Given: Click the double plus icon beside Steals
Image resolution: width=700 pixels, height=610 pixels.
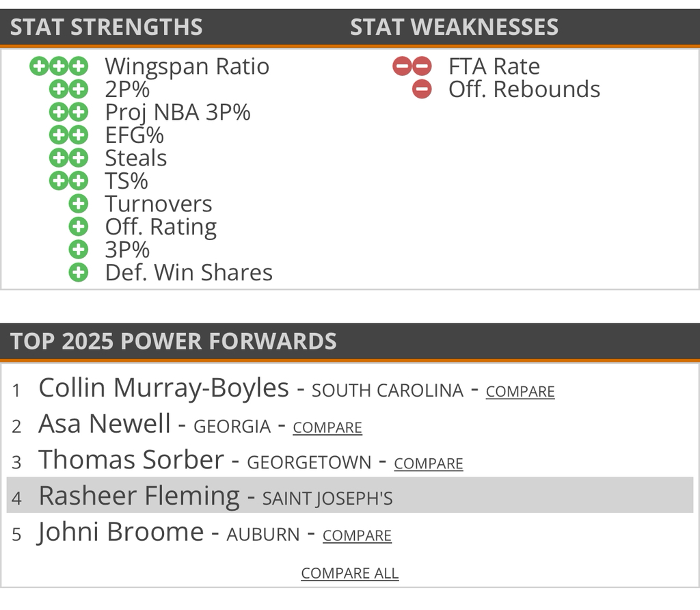Looking at the screenshot, I should (69, 158).
